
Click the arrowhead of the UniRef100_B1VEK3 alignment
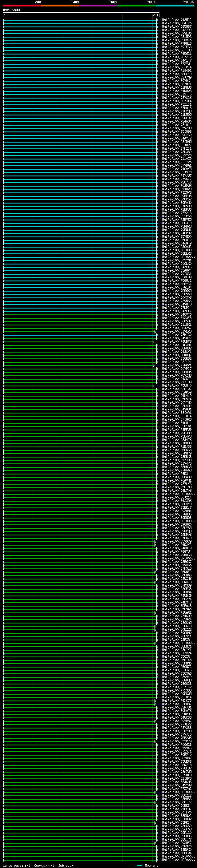155,332
